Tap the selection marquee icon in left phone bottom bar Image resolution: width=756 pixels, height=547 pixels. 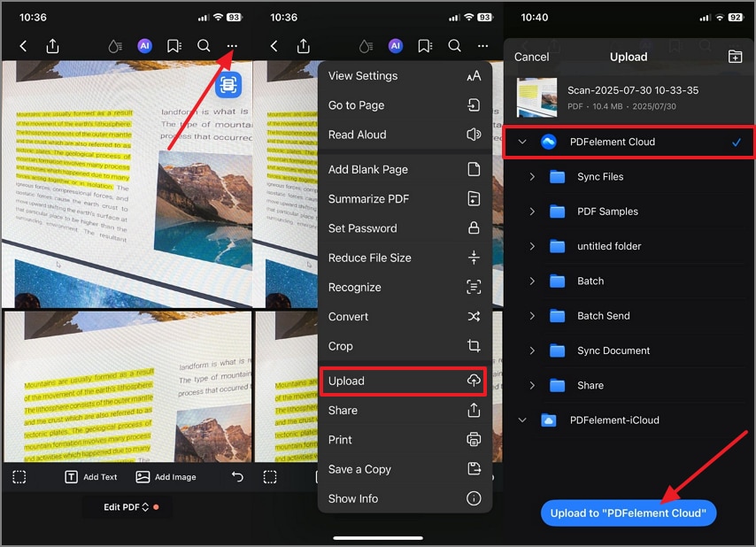(19, 477)
